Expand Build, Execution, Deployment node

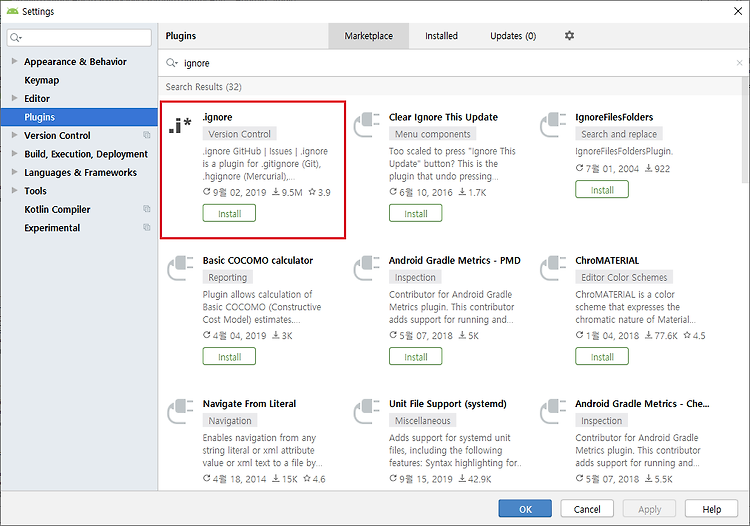pos(14,153)
